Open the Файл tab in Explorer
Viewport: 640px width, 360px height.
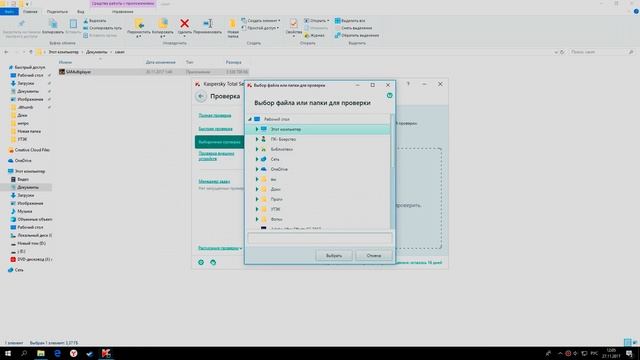pos(9,12)
